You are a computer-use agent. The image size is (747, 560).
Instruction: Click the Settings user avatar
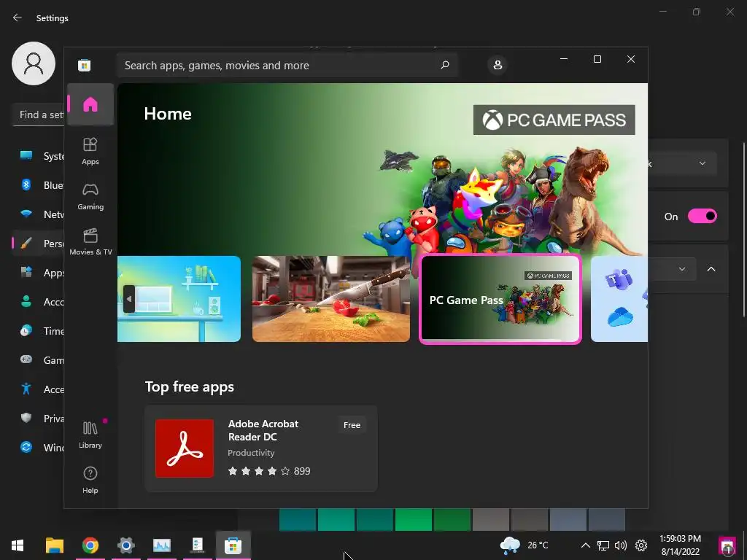(x=34, y=63)
